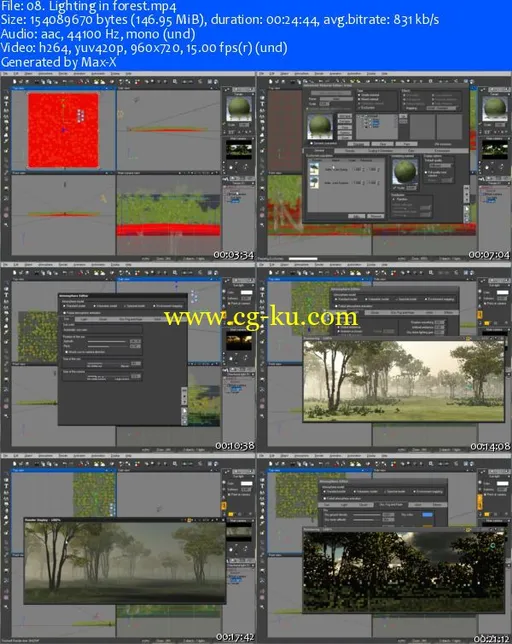Select EcoSystem radio in the 00:07:04 editor
The height and width of the screenshot is (644, 512).
pos(367,108)
